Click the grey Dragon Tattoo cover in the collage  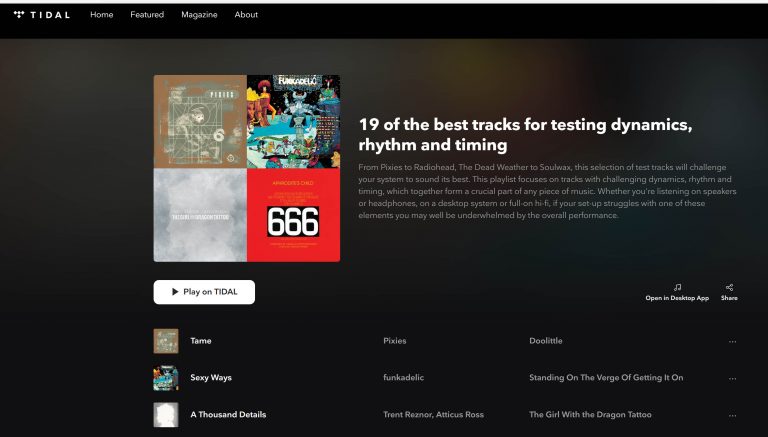coord(200,215)
